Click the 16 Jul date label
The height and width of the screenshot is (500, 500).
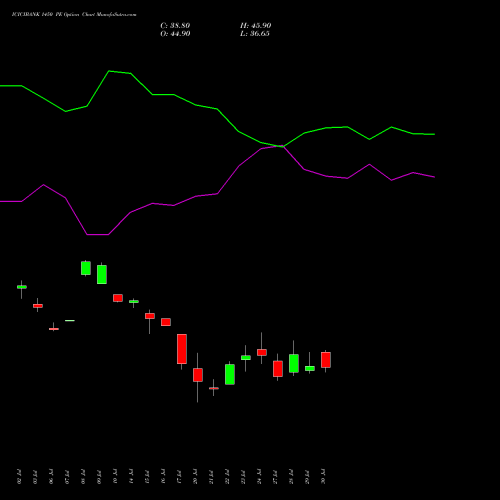(x=163, y=477)
